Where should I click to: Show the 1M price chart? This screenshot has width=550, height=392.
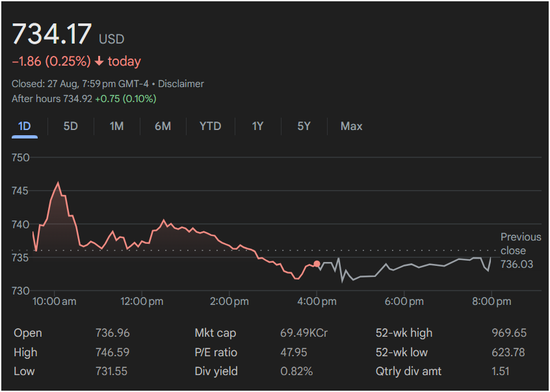(x=117, y=126)
